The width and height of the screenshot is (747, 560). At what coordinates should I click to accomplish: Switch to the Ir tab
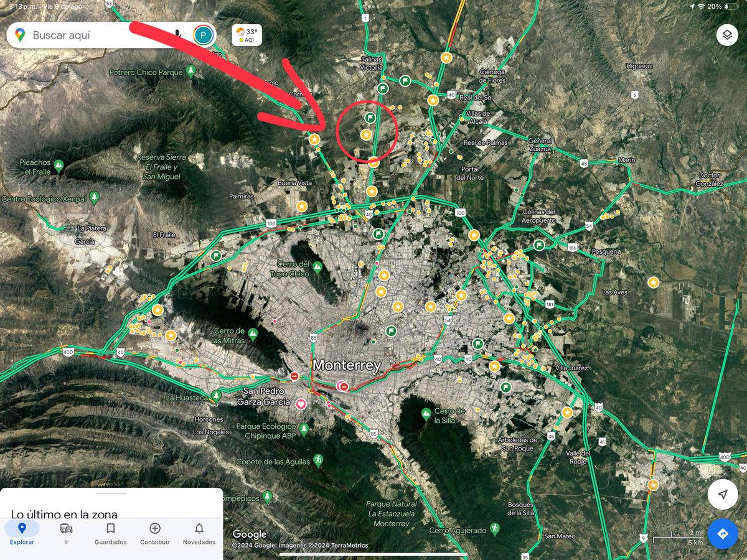pos(66,534)
